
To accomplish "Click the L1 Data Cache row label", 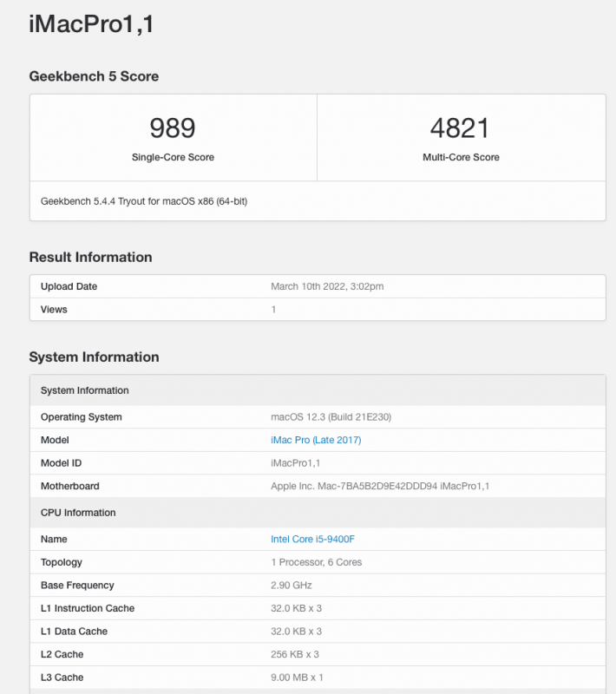I will [x=74, y=632].
